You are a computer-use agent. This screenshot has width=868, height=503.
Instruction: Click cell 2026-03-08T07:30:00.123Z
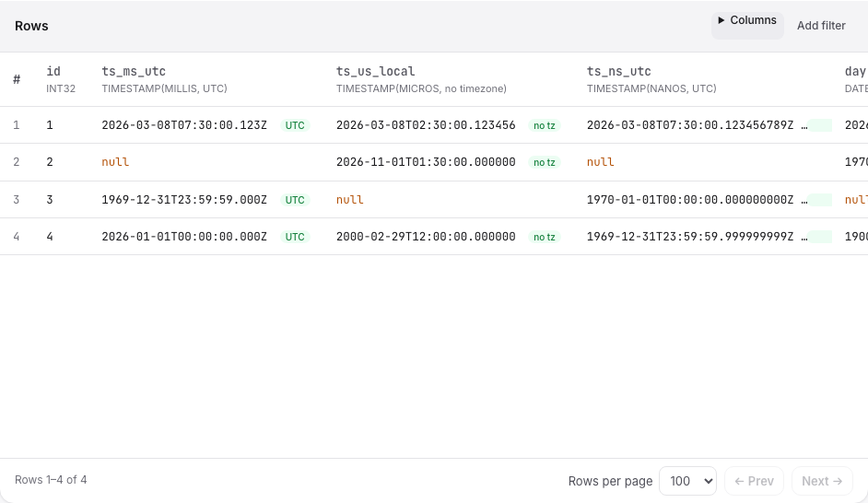click(x=184, y=125)
